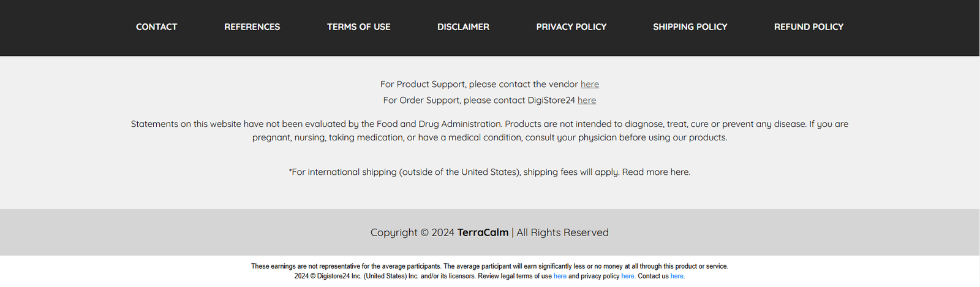Open the REFUND POLICY link
The width and height of the screenshot is (980, 287).
(809, 27)
